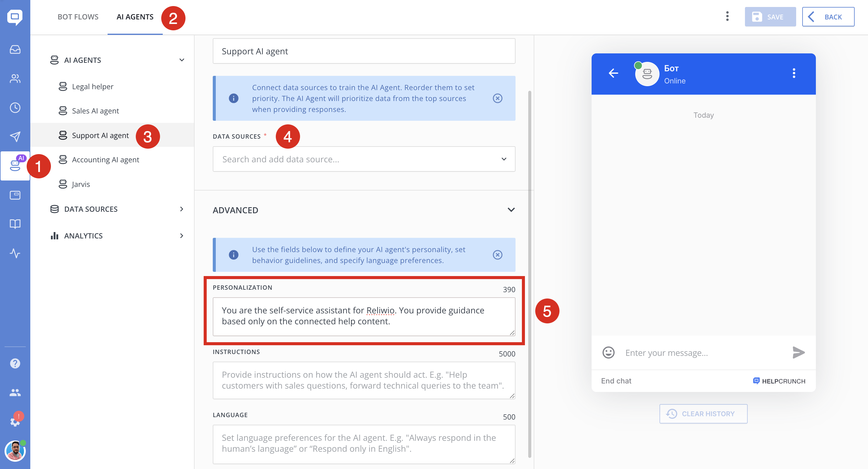Screen dimensions: 868x469
Task: Open the Contacts people icon in sidebar
Action: tap(15, 79)
